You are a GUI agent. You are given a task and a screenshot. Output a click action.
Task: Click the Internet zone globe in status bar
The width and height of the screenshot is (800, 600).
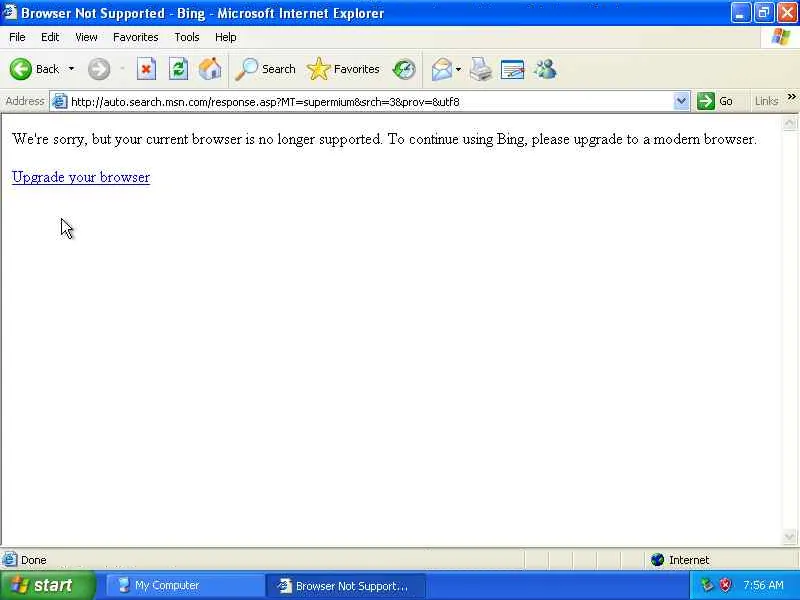pyautogui.click(x=658, y=560)
